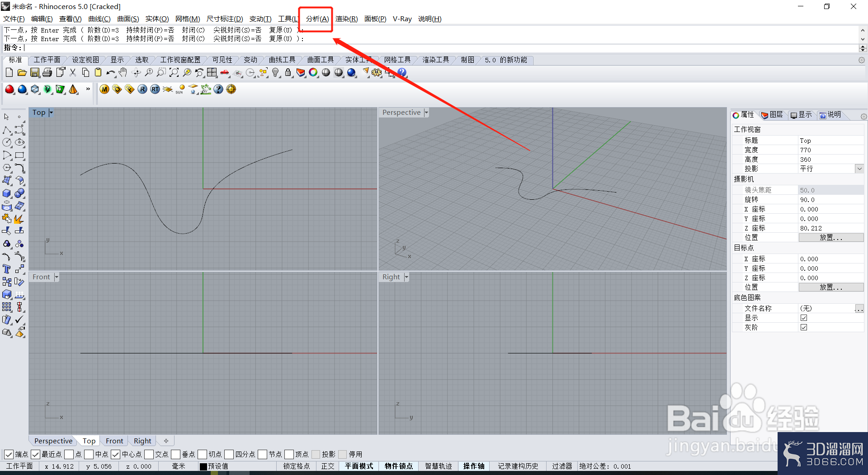This screenshot has height=475, width=868.
Task: Select the Circle tool in the left toolbar
Action: pos(7,142)
